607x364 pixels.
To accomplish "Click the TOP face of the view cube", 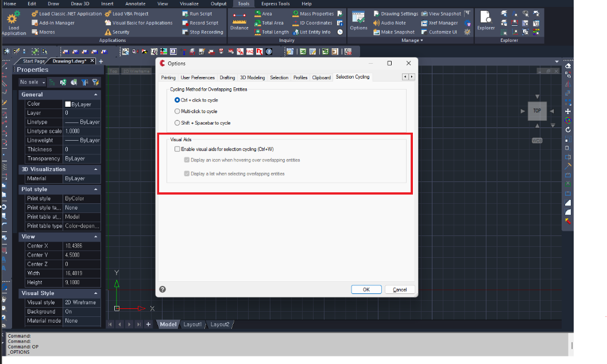I will pyautogui.click(x=537, y=111).
